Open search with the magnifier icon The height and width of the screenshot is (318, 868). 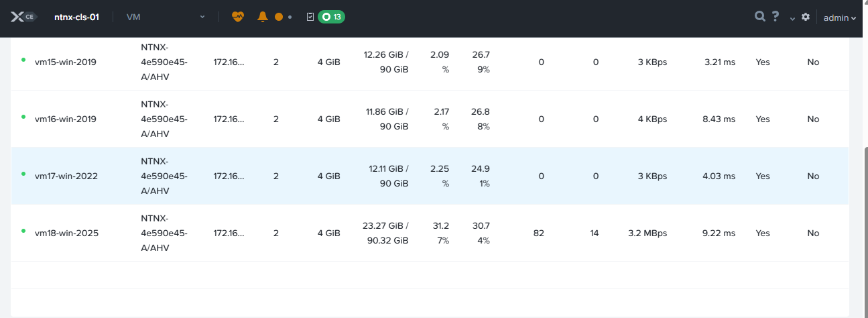(759, 17)
